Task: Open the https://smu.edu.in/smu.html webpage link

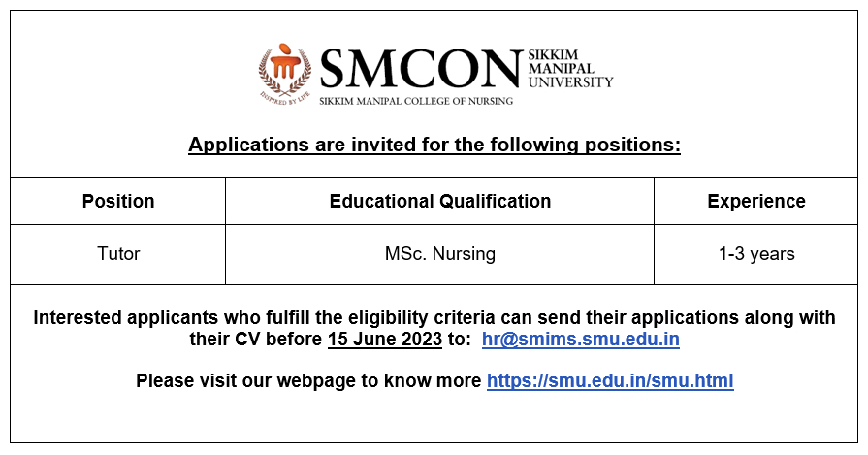Action: pos(610,381)
